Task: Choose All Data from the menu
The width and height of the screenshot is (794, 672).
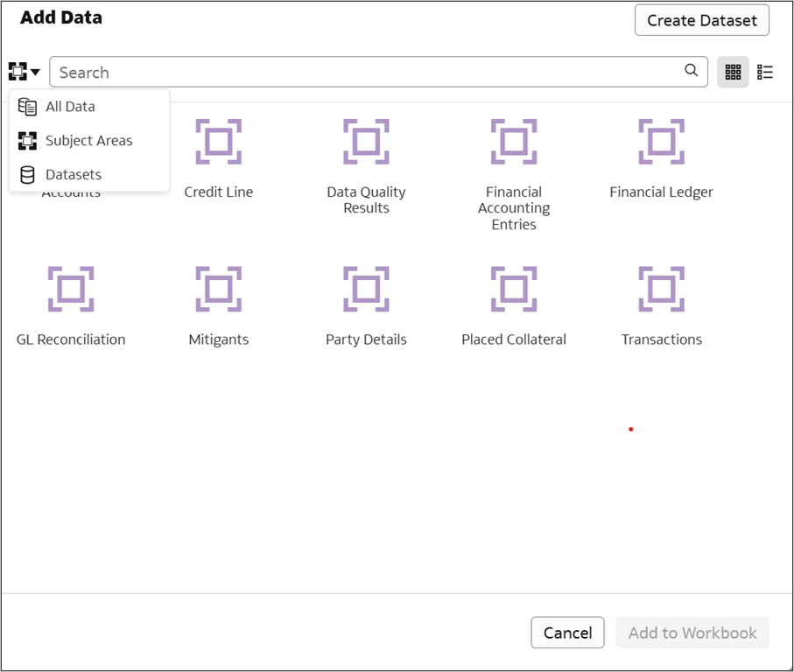Action: (70, 106)
